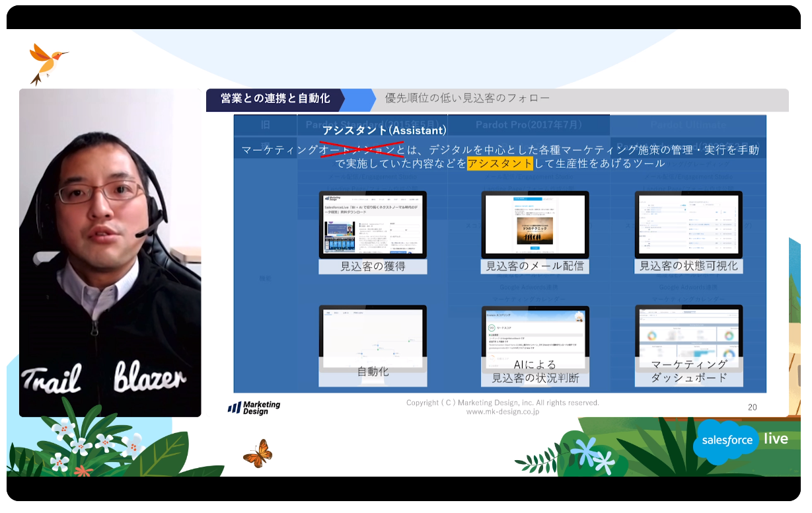Click the yellow highlighted アシスタント word
Viewport: 812px width, 513px height.
pos(499,163)
